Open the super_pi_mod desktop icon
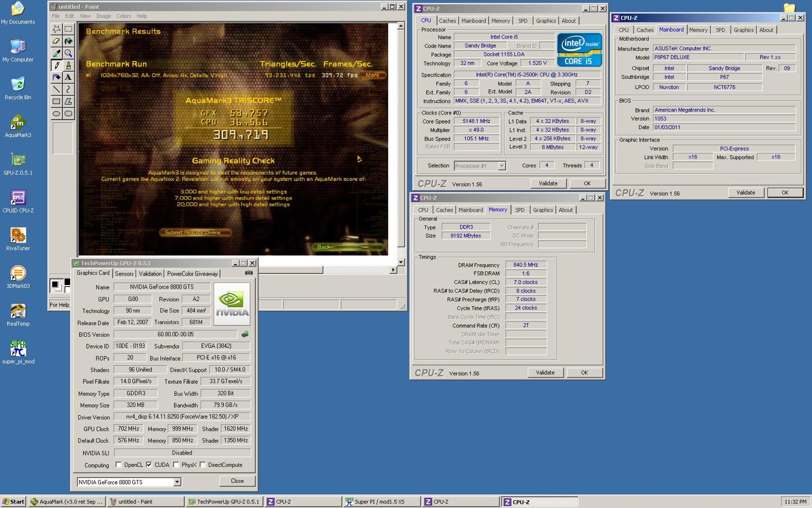The width and height of the screenshot is (812, 508). pyautogui.click(x=18, y=353)
